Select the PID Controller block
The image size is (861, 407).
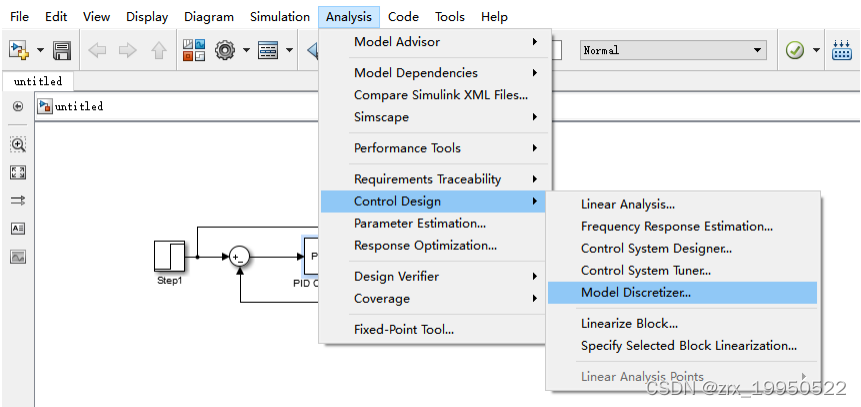click(311, 257)
